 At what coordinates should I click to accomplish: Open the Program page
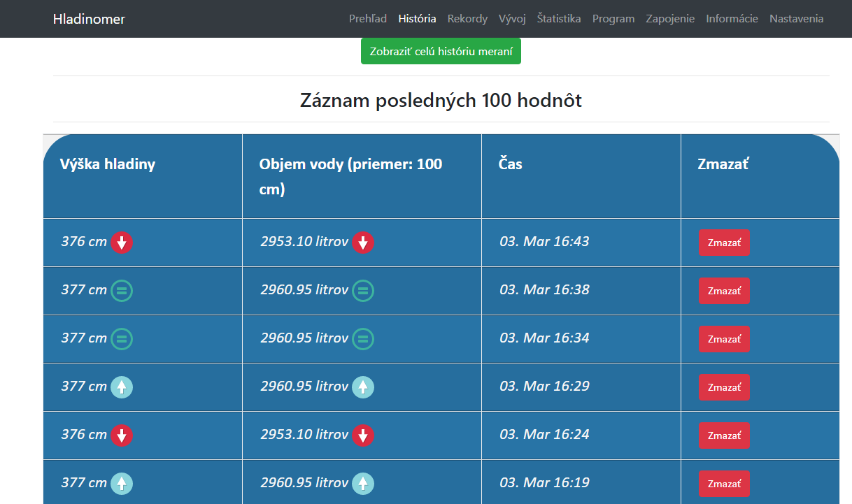613,19
